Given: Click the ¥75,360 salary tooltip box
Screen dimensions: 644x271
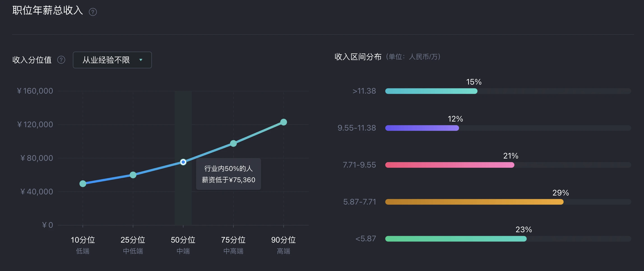Looking at the screenshot, I should point(229,174).
